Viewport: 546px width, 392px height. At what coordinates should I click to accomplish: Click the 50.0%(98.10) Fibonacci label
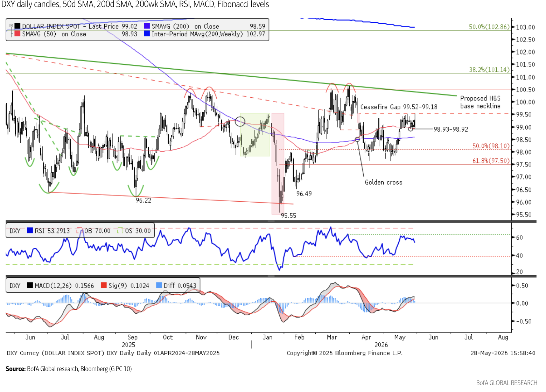[491, 146]
